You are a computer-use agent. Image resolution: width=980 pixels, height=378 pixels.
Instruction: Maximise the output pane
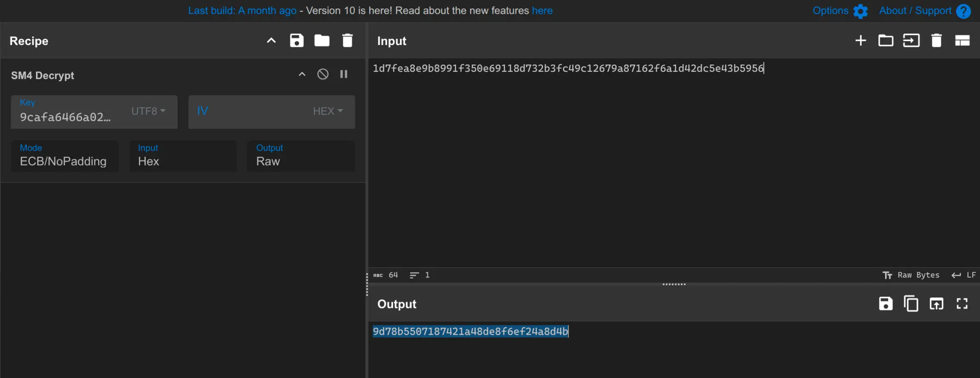pos(962,304)
